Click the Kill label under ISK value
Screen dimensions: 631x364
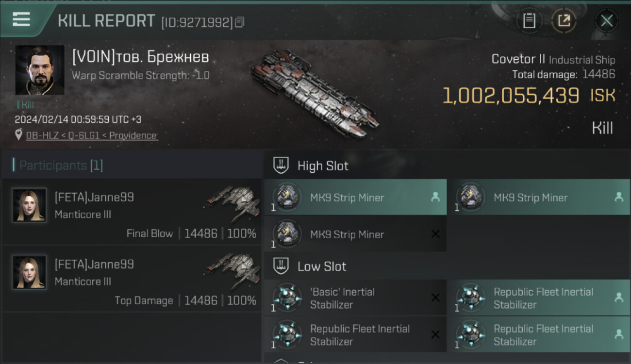[602, 128]
